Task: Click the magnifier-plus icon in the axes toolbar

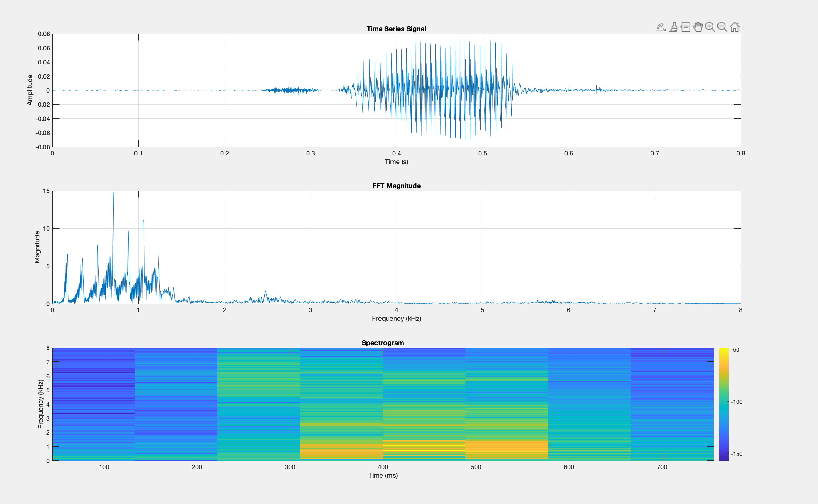Action: pos(710,27)
